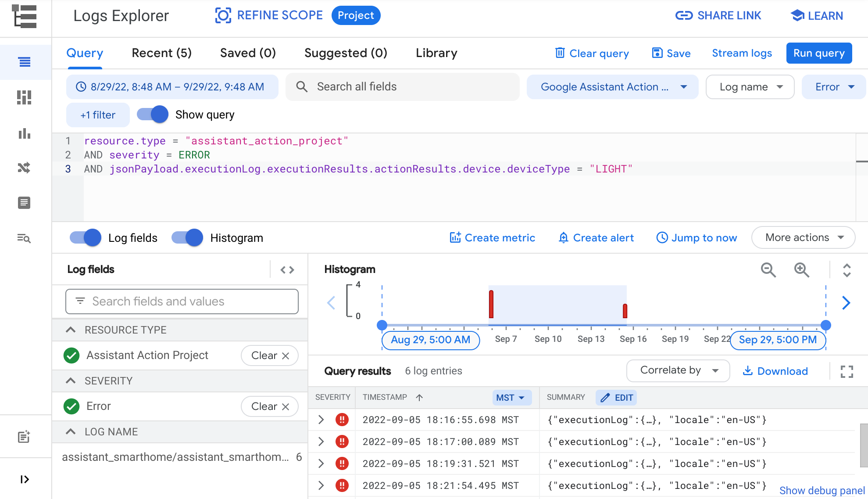Viewport: 868px width, 499px height.
Task: Toggle the Histogram view on/off
Action: tap(186, 238)
